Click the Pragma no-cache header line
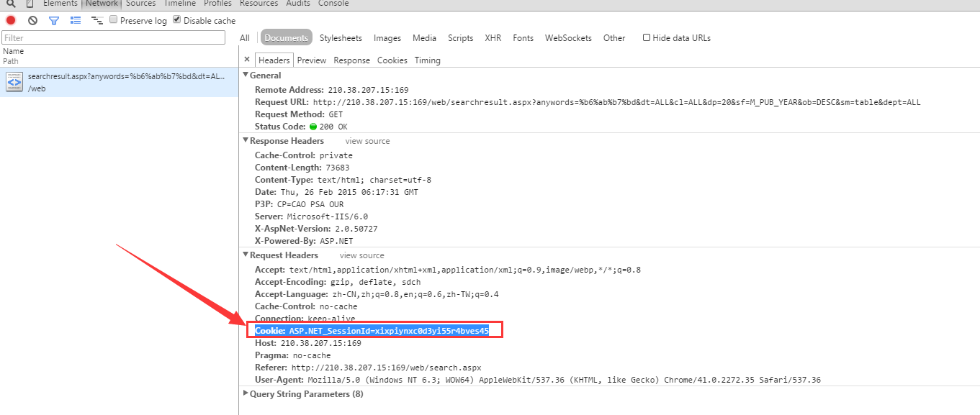Viewport: 980px width, 415px height. [x=293, y=355]
